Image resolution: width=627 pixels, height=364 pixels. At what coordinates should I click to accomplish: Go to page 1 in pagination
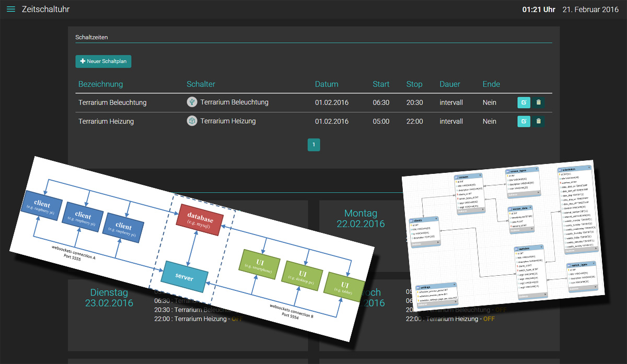313,145
